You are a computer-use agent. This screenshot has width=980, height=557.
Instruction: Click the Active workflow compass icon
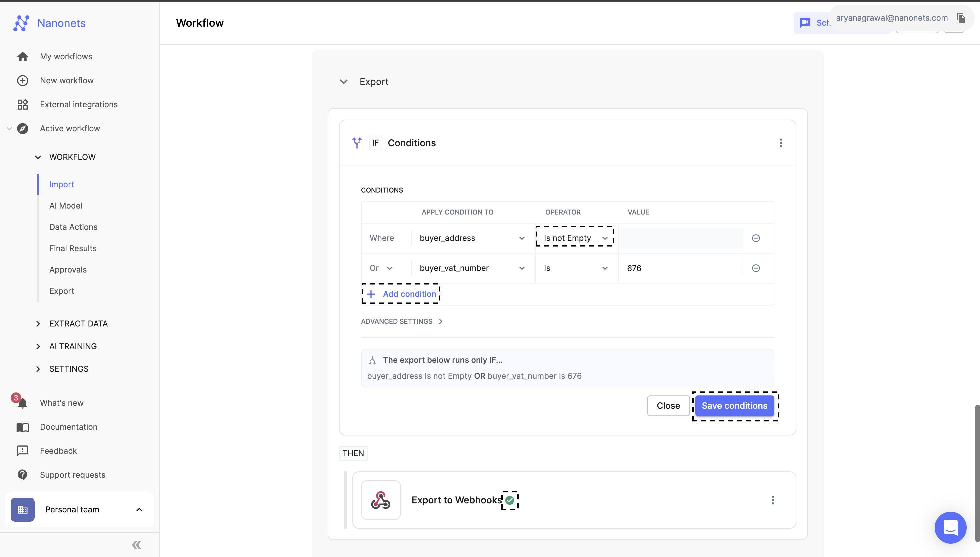tap(23, 129)
